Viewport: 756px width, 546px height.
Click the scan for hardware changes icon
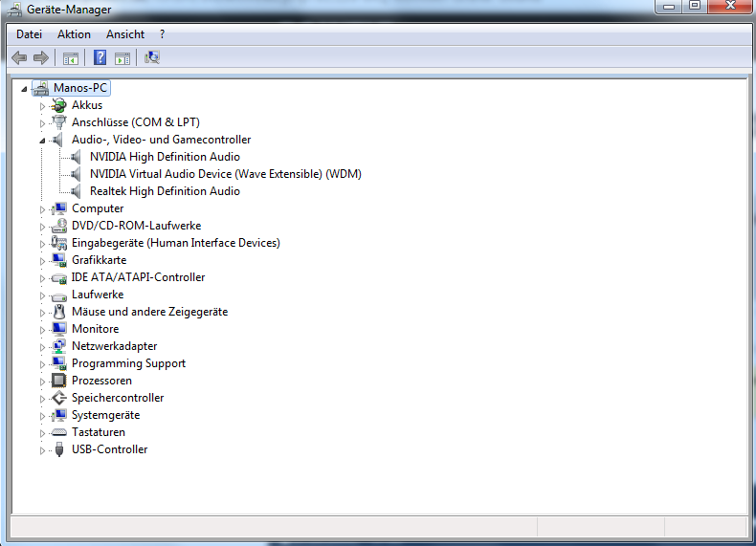pos(152,57)
